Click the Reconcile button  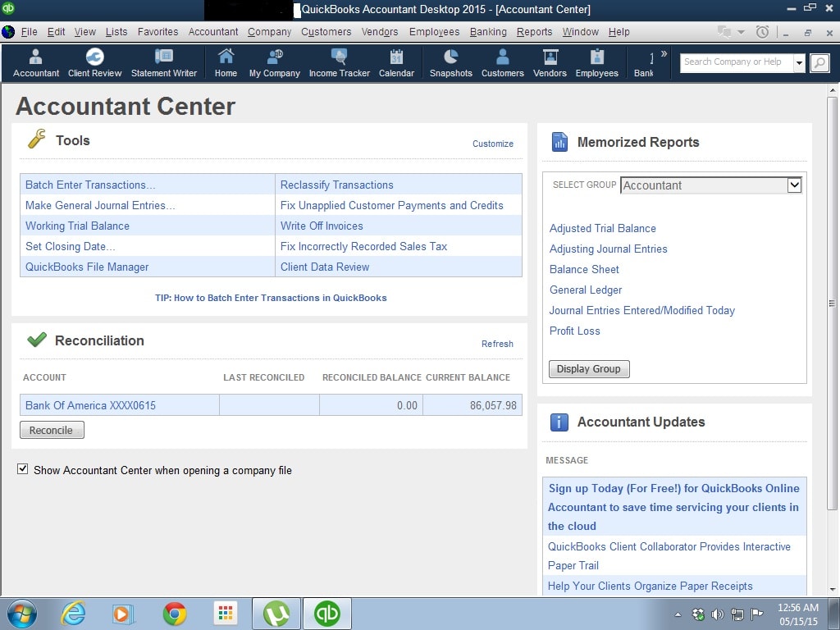[x=52, y=430]
